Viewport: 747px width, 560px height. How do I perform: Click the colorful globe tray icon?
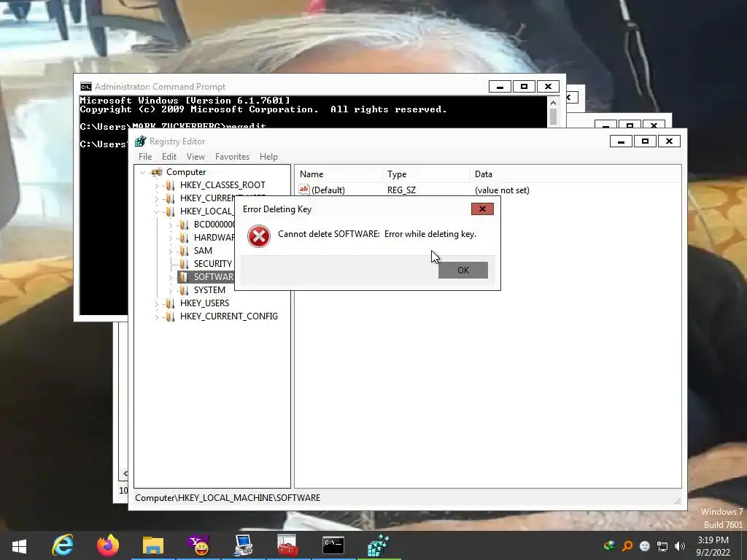click(609, 545)
